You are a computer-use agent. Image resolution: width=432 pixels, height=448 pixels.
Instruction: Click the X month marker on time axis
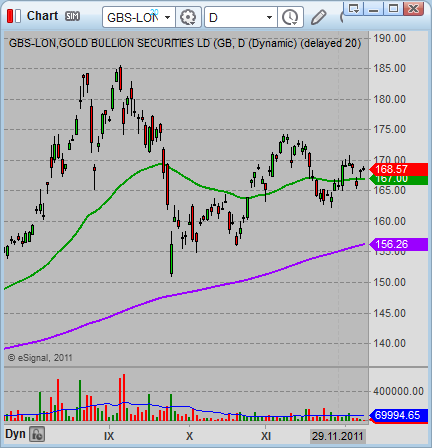click(x=189, y=436)
